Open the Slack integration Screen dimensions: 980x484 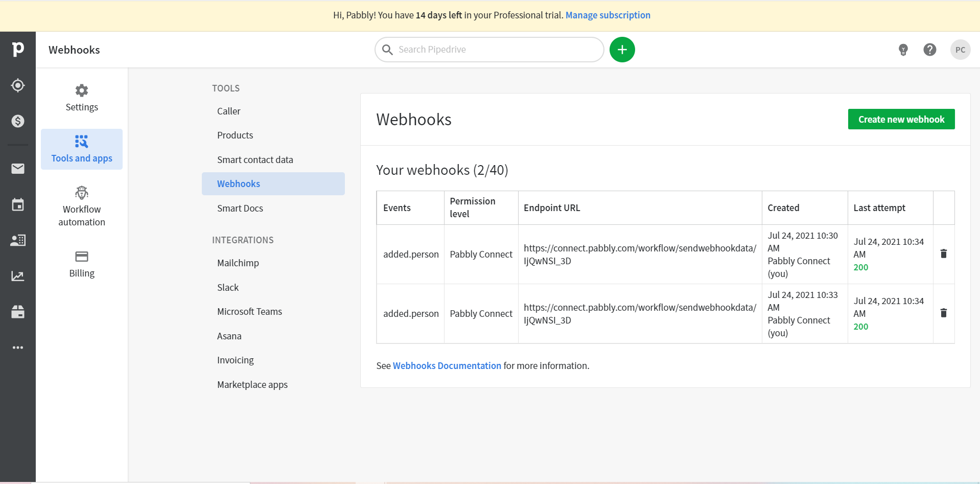tap(228, 288)
